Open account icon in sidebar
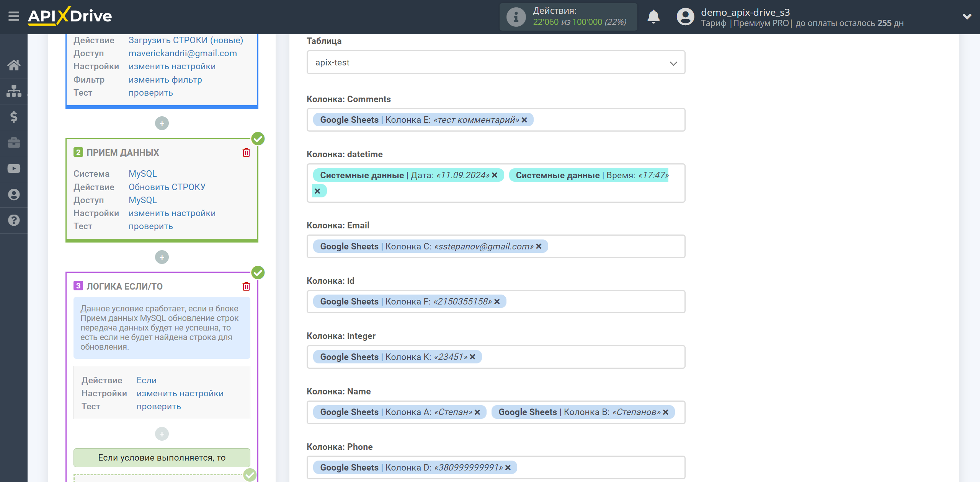980x482 pixels. [14, 194]
